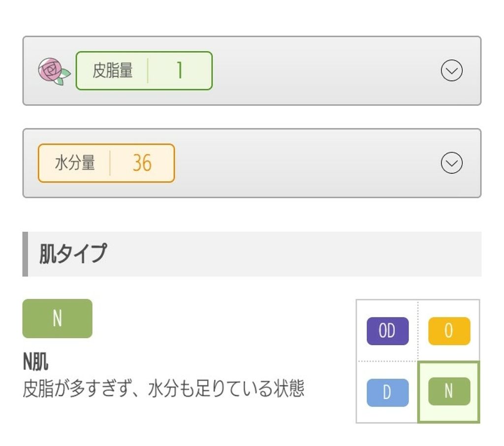Screen dimensions: 504x446
Task: Click the gray accent bar beside 肌タイプ
Action: 25,254
